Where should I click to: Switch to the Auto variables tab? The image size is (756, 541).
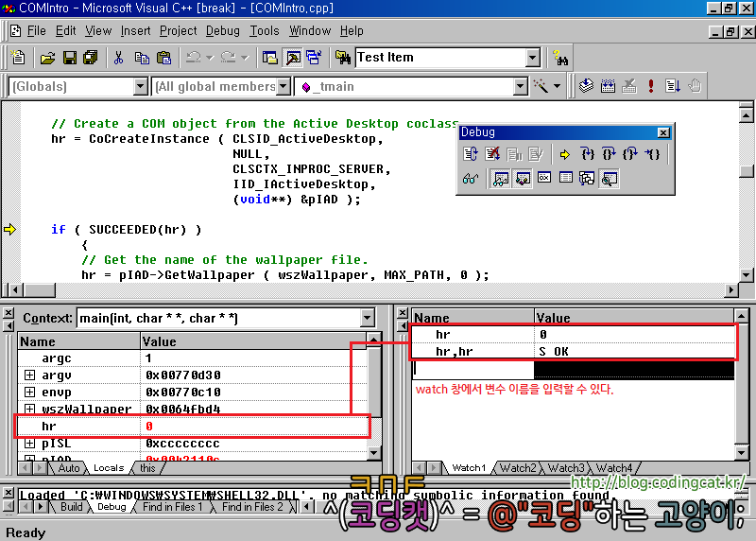(x=69, y=468)
